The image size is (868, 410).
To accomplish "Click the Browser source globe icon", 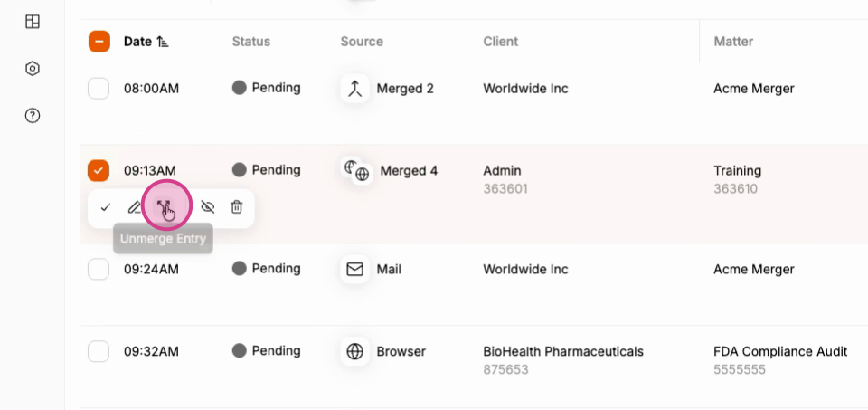I will coord(354,351).
